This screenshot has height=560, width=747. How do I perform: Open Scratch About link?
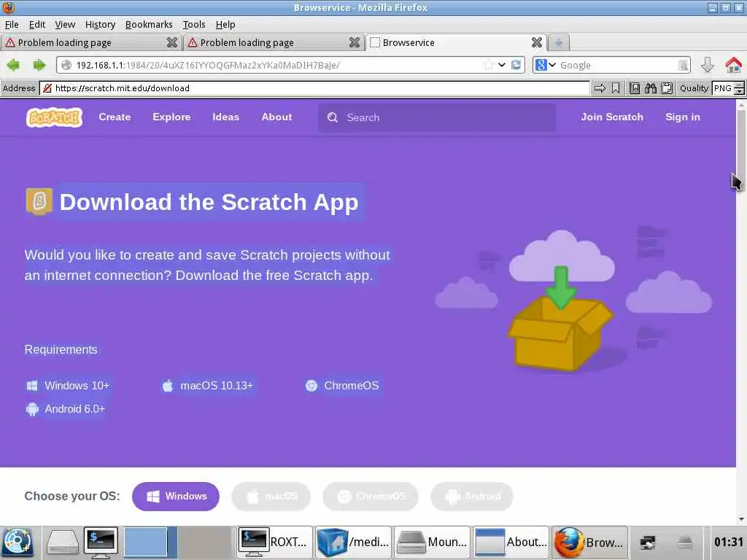click(x=276, y=117)
